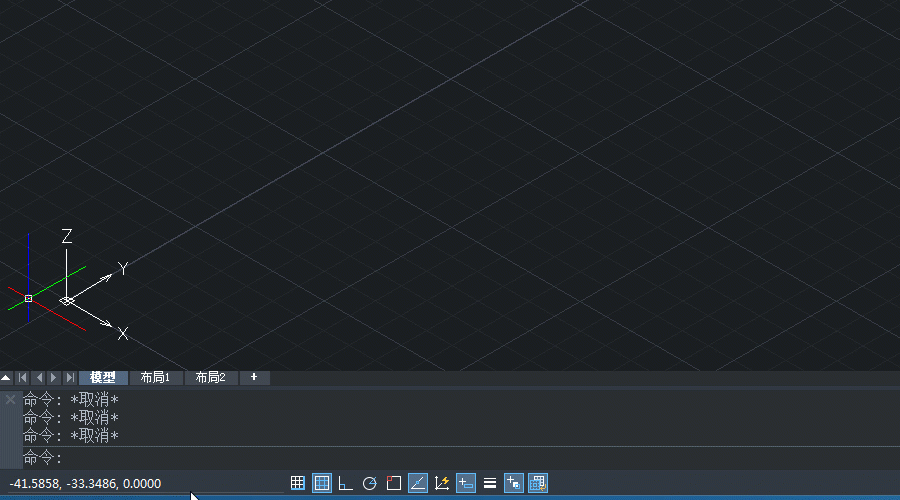This screenshot has height=500, width=900.
Task: Close the command line panel
Action: click(x=10, y=399)
